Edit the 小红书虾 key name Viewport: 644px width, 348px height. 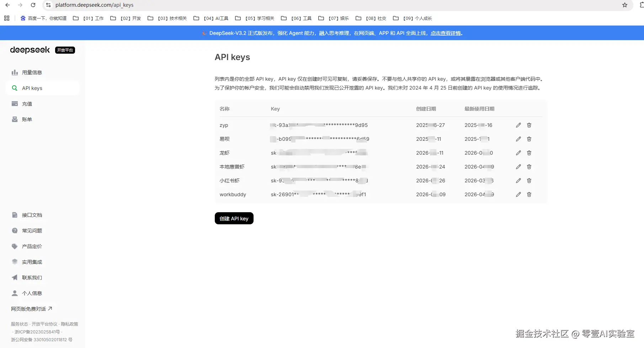518,181
